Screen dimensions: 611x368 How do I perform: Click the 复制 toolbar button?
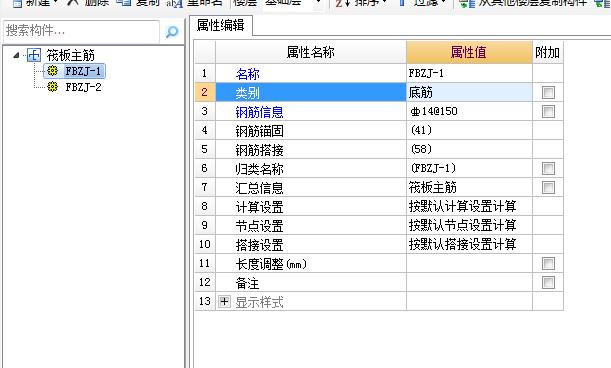(138, 3)
